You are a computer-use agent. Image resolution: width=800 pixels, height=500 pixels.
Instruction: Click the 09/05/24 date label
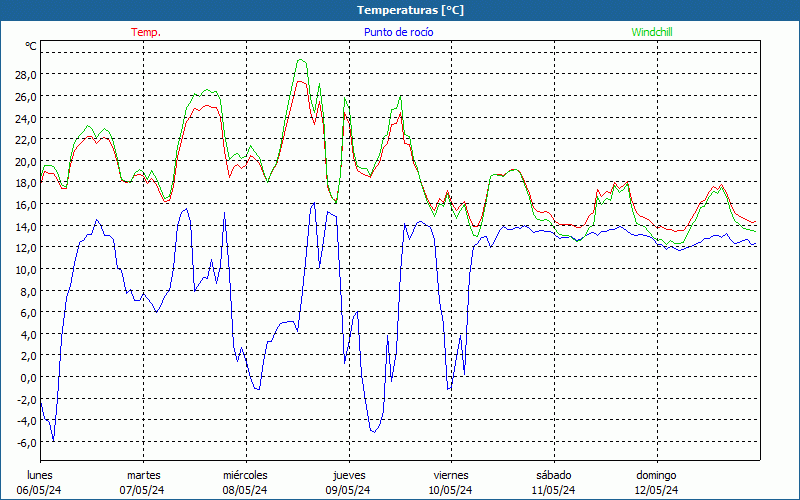(x=348, y=490)
